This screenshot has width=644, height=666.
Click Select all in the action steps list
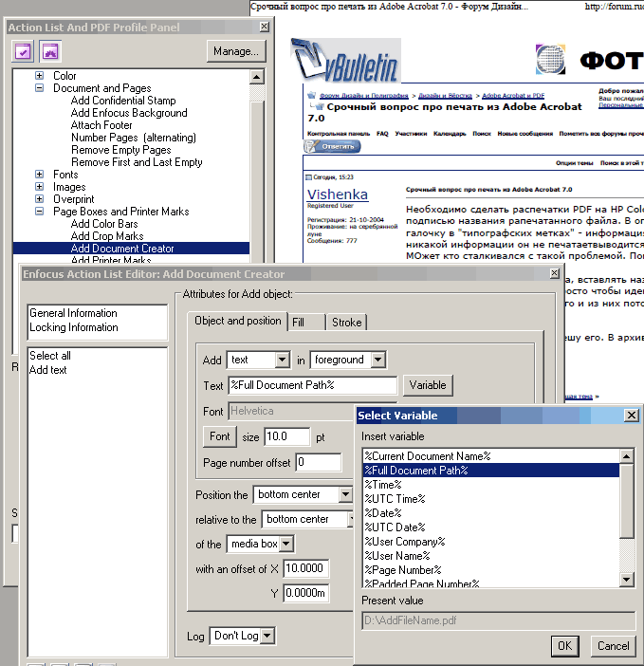50,356
